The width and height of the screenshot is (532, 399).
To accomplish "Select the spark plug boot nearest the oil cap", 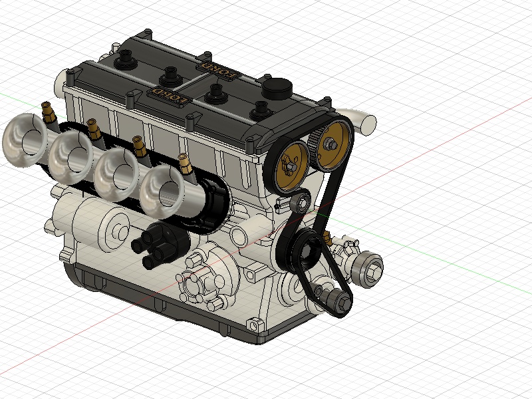I will pos(261,110).
